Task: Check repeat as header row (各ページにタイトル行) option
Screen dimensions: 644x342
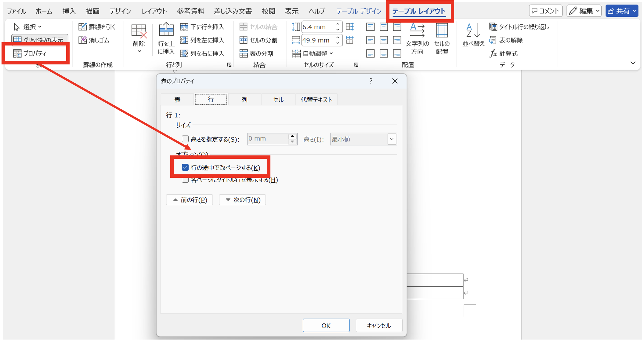Action: tap(185, 180)
